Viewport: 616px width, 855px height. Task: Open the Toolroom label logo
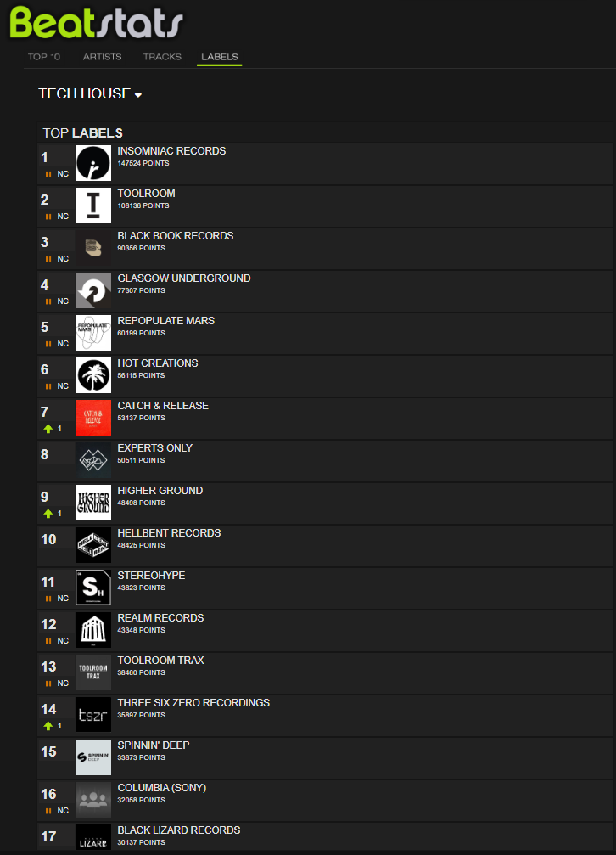[93, 205]
